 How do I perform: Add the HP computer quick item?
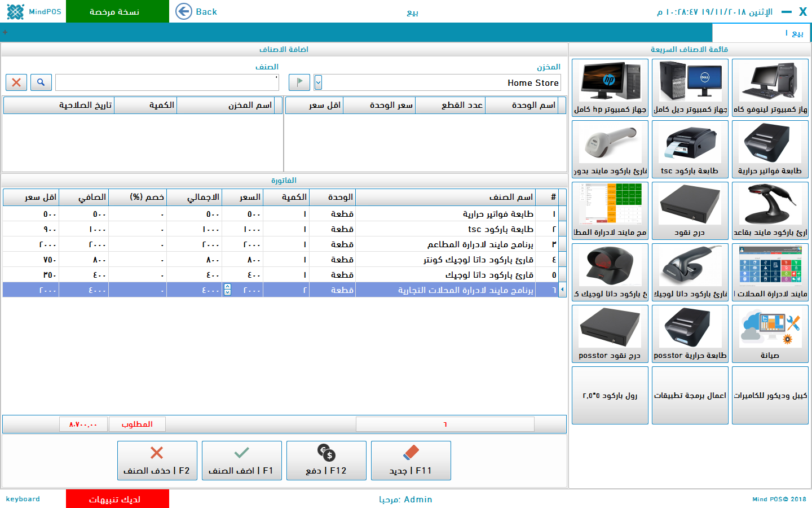[610, 87]
